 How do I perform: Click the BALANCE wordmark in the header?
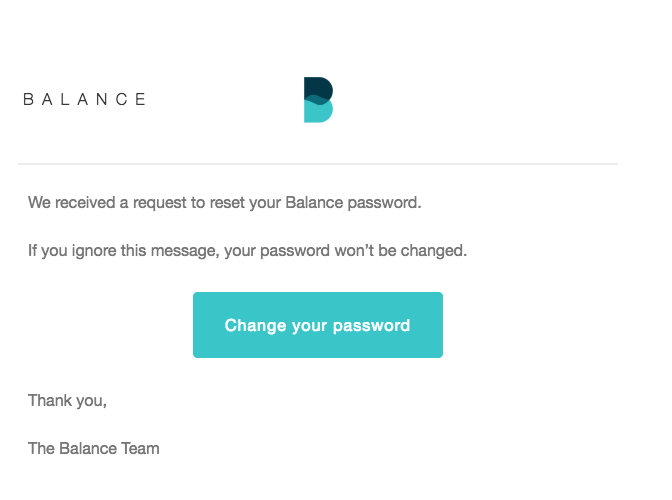click(x=85, y=99)
